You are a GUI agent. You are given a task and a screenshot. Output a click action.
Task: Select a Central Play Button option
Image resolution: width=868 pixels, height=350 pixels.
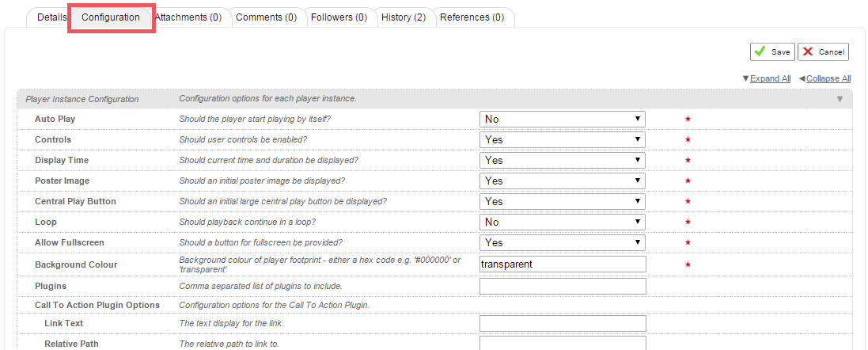pyautogui.click(x=563, y=201)
